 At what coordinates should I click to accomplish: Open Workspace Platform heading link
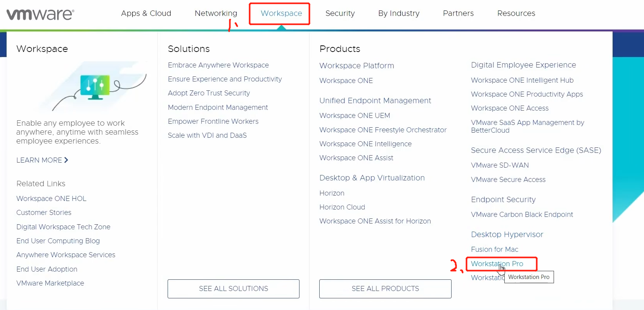click(x=357, y=66)
